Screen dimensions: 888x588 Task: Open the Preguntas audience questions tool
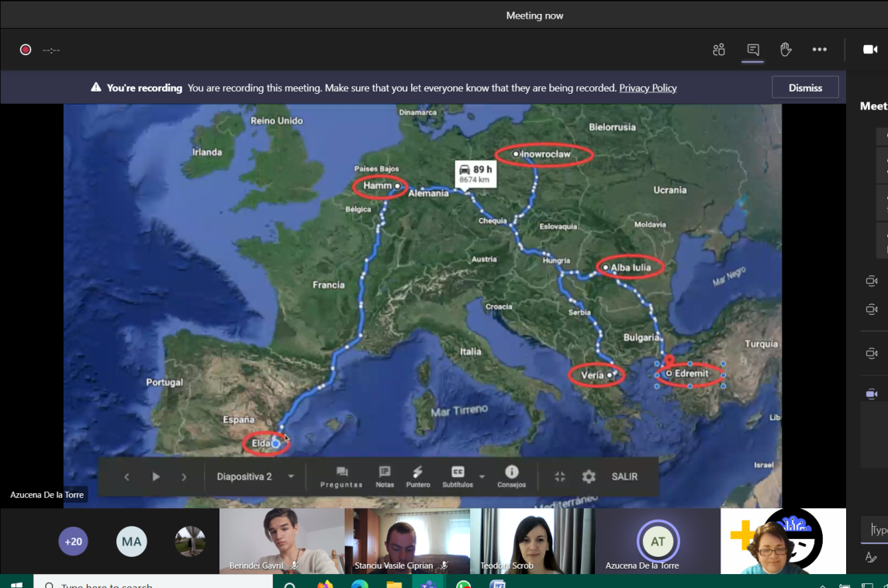341,476
